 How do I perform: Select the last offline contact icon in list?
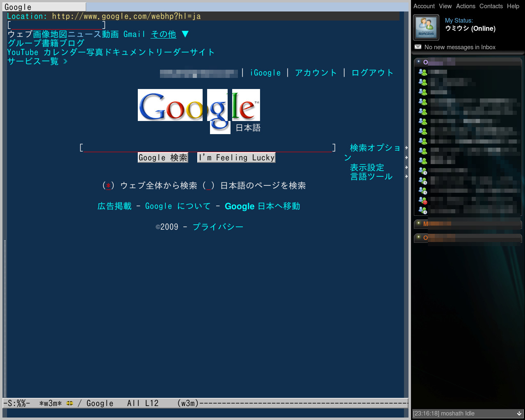423,210
